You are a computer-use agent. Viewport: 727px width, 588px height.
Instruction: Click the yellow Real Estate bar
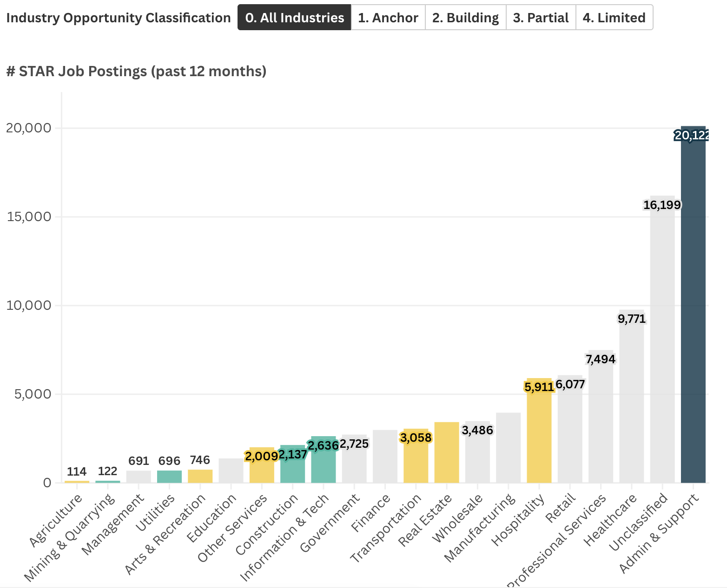pos(447,452)
